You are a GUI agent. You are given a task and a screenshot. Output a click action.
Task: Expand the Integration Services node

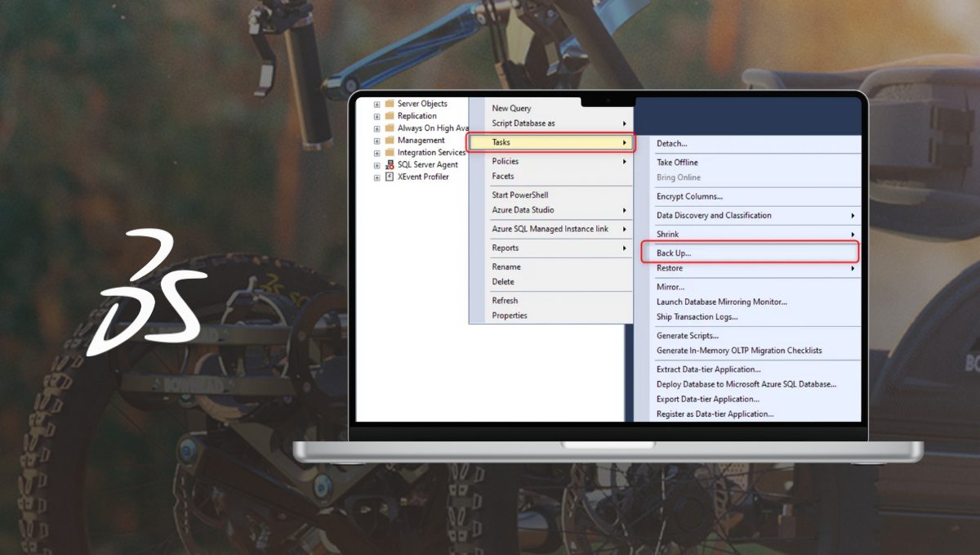point(377,153)
